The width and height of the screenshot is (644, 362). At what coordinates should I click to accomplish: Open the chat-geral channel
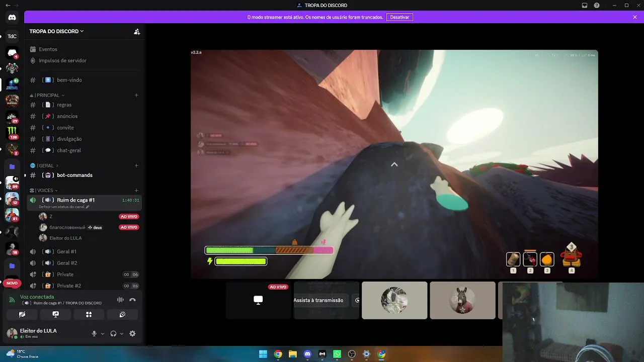coord(85,150)
